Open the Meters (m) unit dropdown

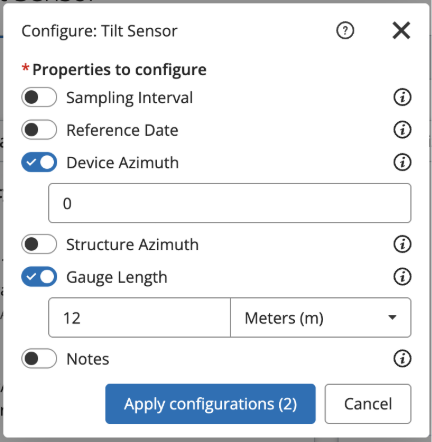321,318
